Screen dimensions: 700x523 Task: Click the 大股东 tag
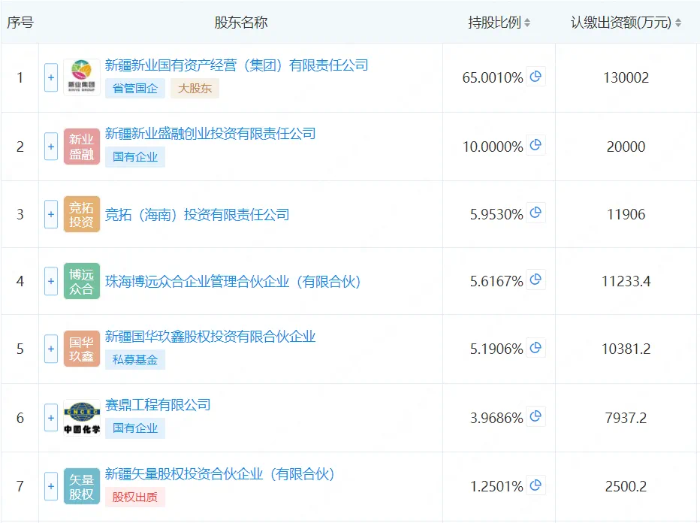[x=195, y=88]
